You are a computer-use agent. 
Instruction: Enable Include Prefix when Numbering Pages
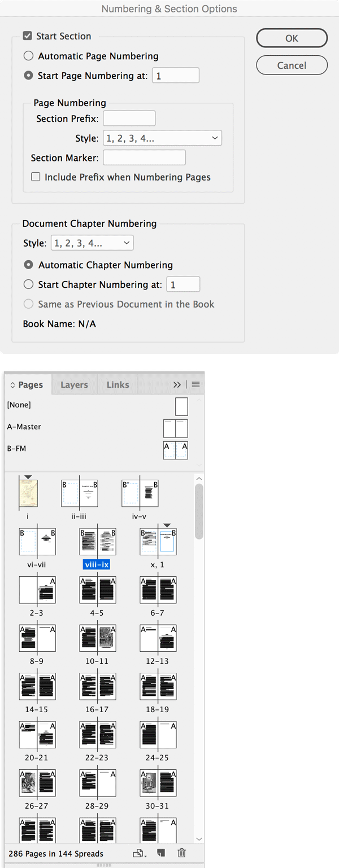click(x=36, y=177)
